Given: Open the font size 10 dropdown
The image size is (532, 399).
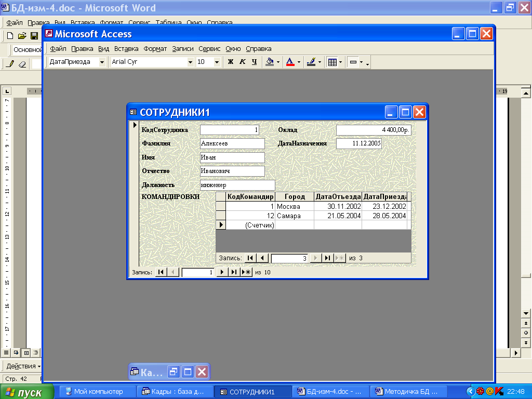Looking at the screenshot, I should coord(217,62).
